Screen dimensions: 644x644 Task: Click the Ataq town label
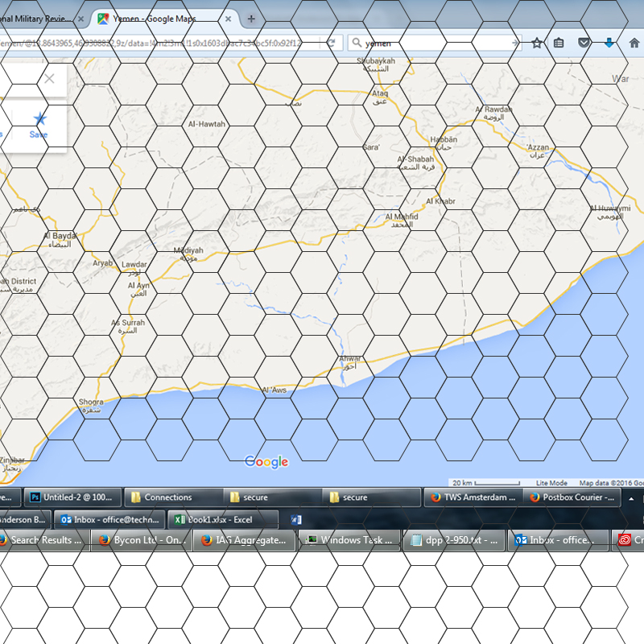click(380, 97)
